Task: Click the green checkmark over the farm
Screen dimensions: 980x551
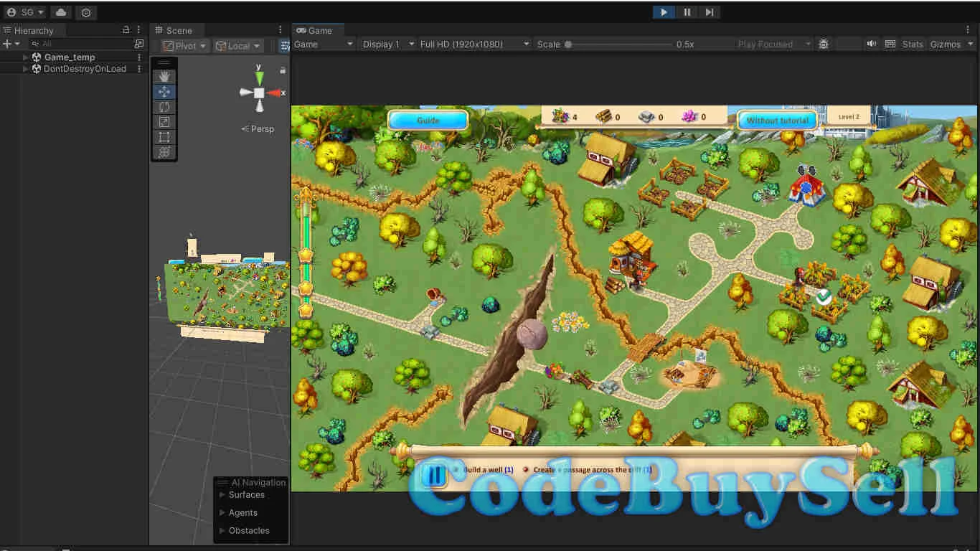Action: pos(824,296)
